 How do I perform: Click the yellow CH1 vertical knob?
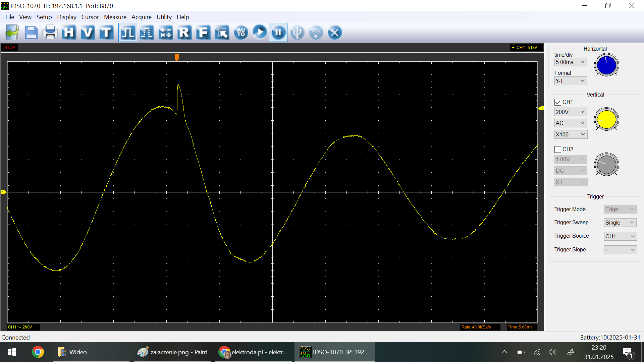tap(606, 119)
